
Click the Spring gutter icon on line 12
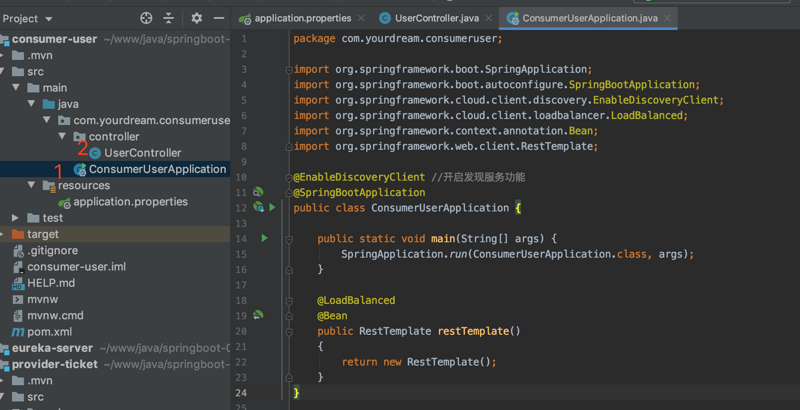point(258,207)
